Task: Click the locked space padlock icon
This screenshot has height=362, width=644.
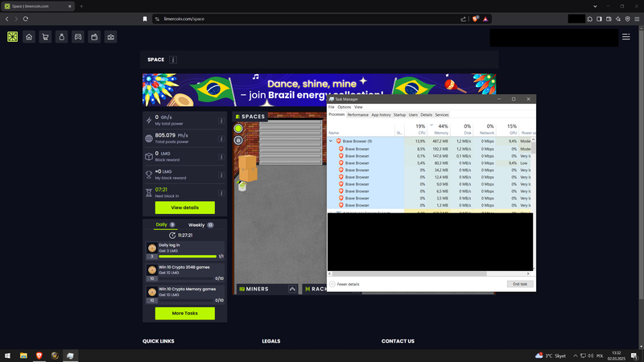Action: (x=238, y=140)
